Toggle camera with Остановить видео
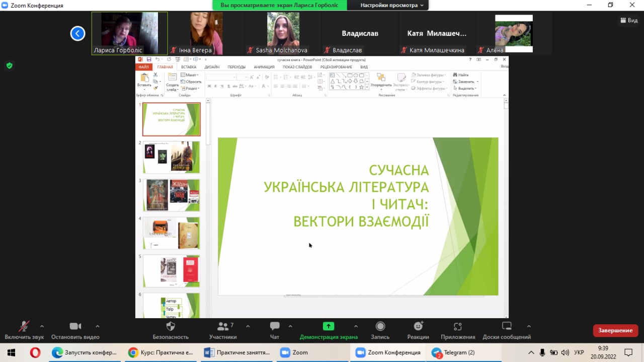Screen dimensions: 644x362 click(75, 327)
